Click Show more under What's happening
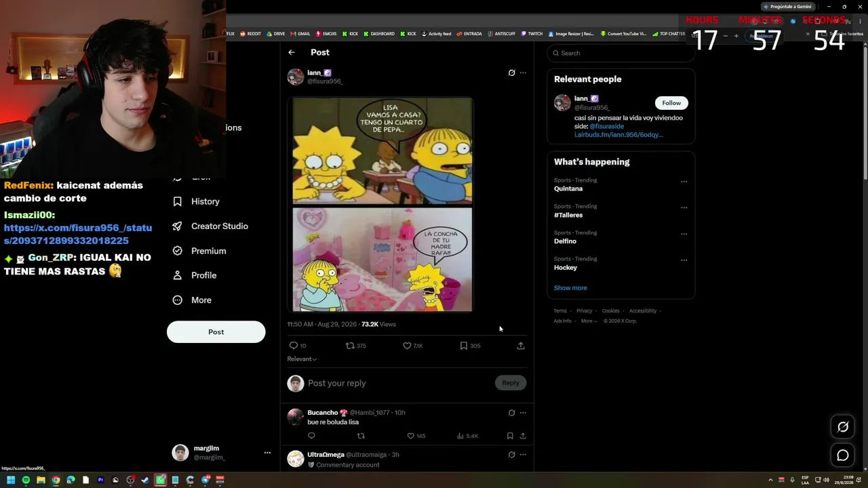Viewport: 868px width, 488px height. tap(570, 288)
